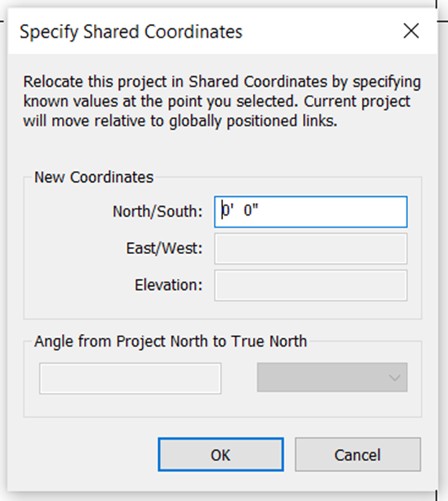Click the North/South label

click(x=157, y=212)
